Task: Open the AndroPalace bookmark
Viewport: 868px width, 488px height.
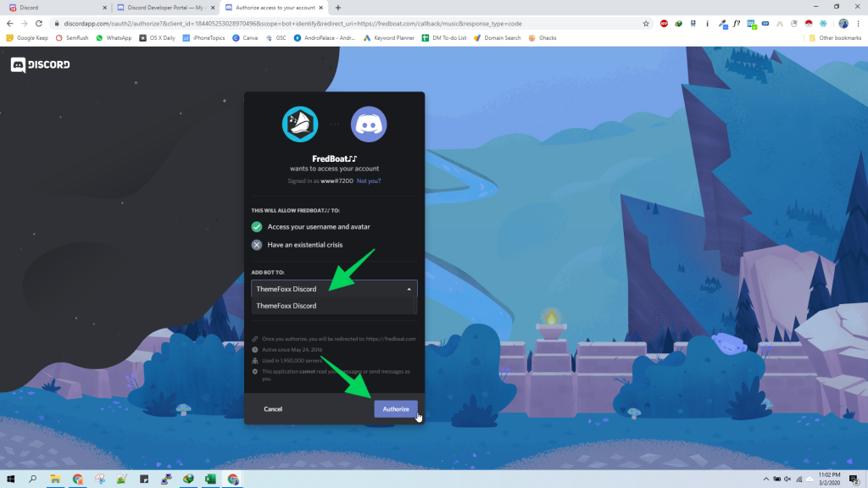Action: [325, 38]
